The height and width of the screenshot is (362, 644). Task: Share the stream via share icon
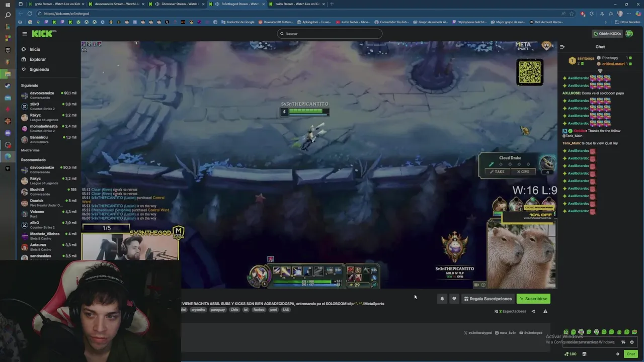[x=533, y=311]
